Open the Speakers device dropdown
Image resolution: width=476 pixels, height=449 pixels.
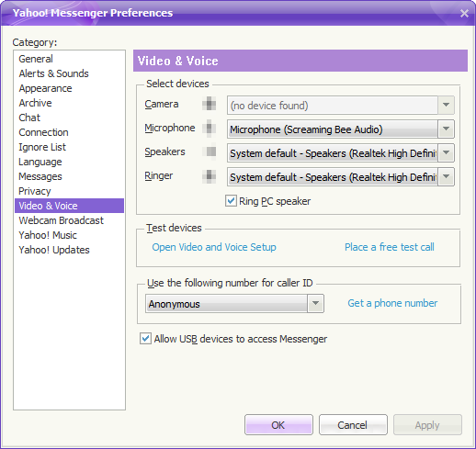446,153
